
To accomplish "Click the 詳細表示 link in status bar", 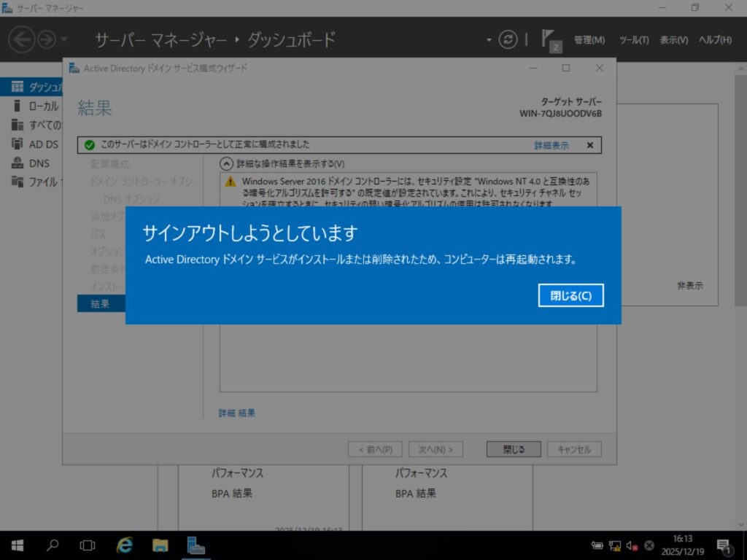I will tap(551, 145).
